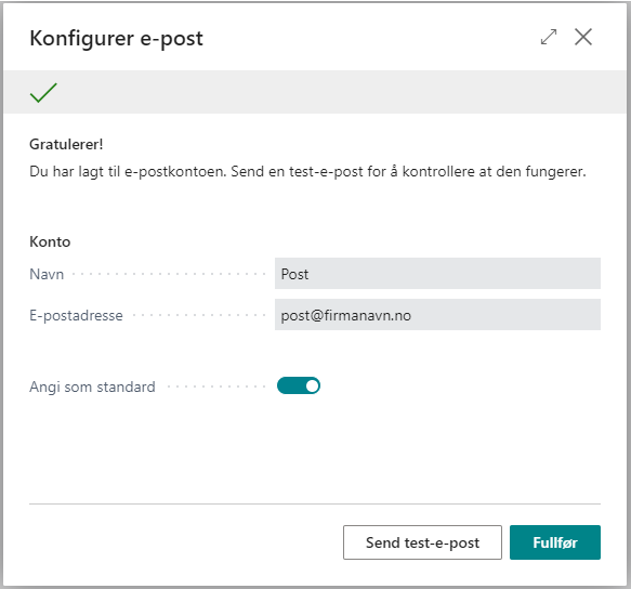Click the separator line above footer buttons

(x=315, y=504)
